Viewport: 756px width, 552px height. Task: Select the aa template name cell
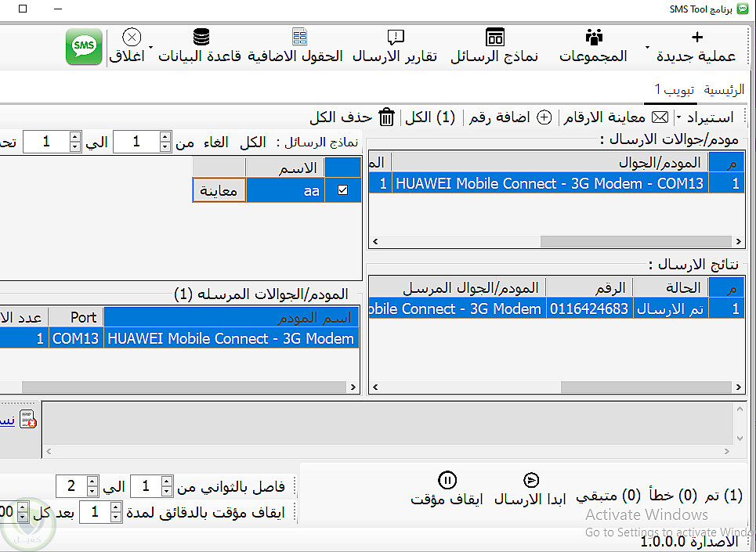tap(285, 190)
